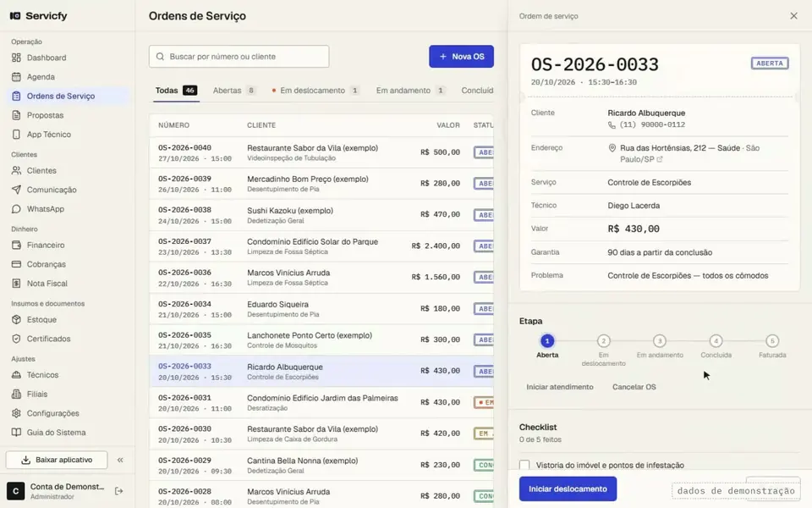Check Vistoria do imóvel checklist item
812x508 pixels.
click(524, 465)
